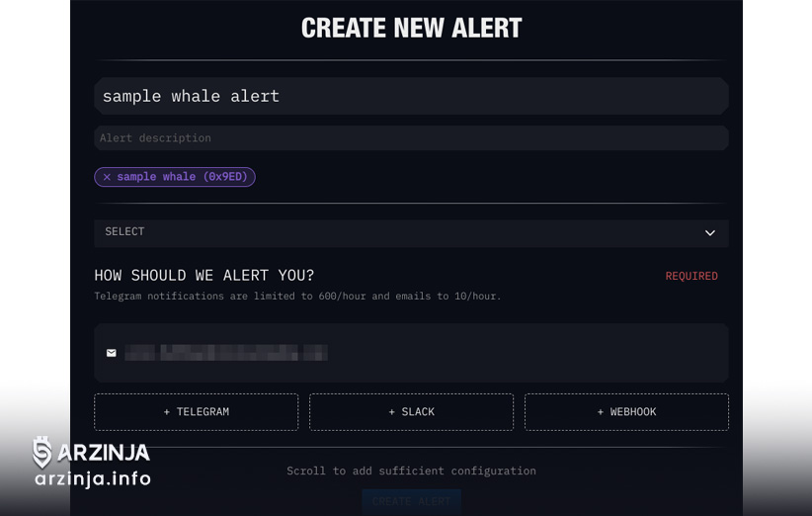Focus the Alert description field
This screenshot has height=516, width=812.
tap(411, 137)
